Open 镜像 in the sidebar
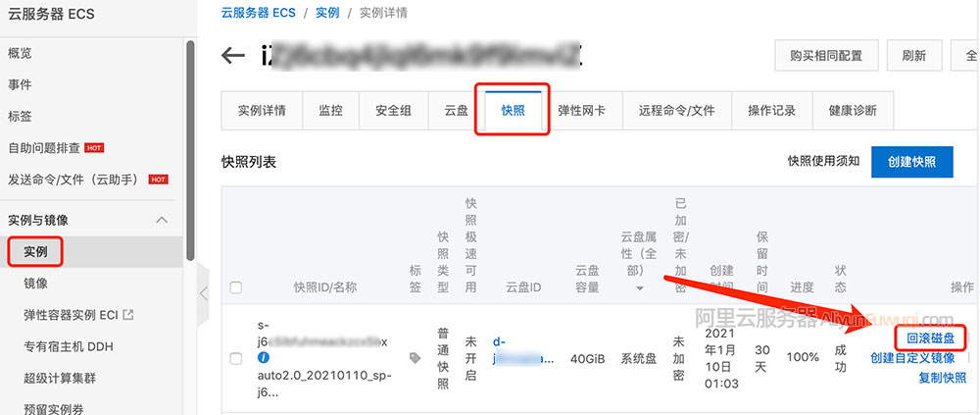The width and height of the screenshot is (980, 415). [x=35, y=284]
